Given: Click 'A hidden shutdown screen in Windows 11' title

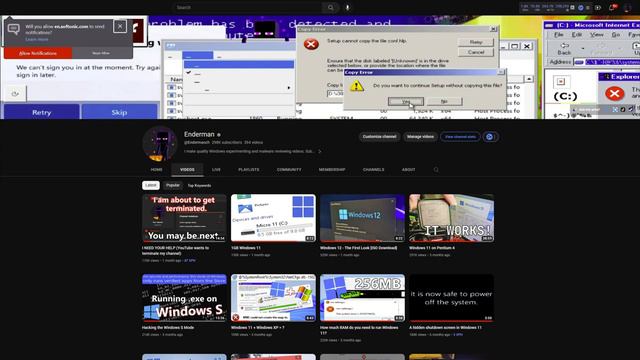Looking at the screenshot, I should 445,327.
